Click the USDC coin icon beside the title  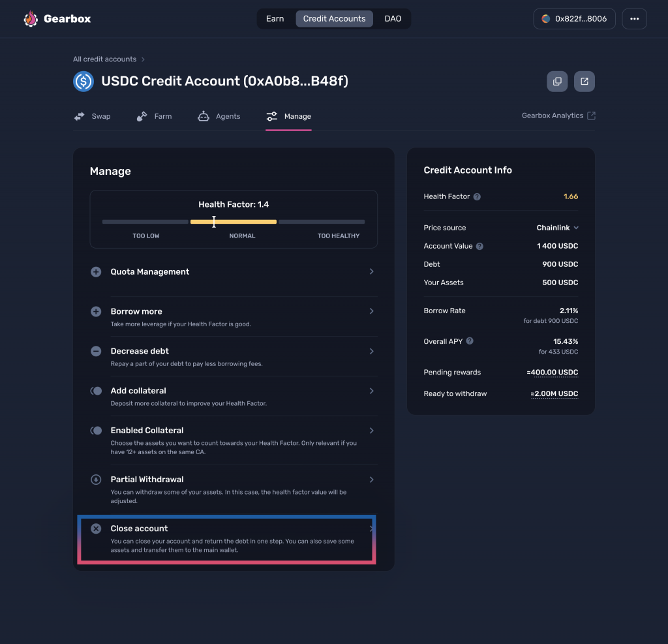click(83, 82)
